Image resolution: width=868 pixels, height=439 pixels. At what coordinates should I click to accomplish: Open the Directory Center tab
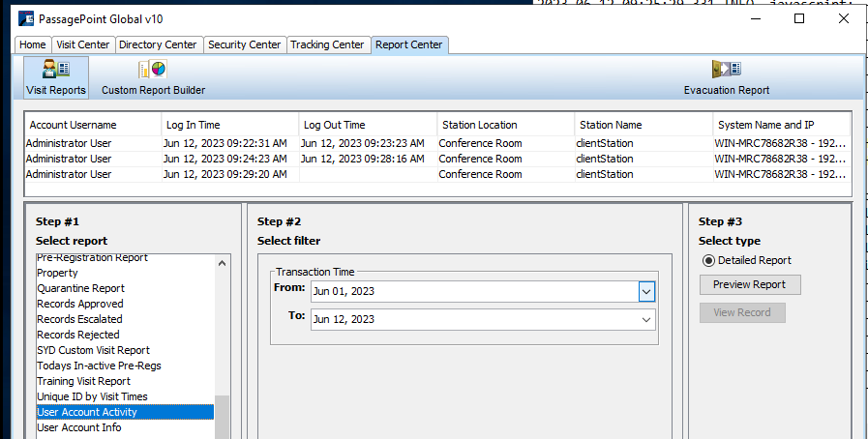[158, 44]
